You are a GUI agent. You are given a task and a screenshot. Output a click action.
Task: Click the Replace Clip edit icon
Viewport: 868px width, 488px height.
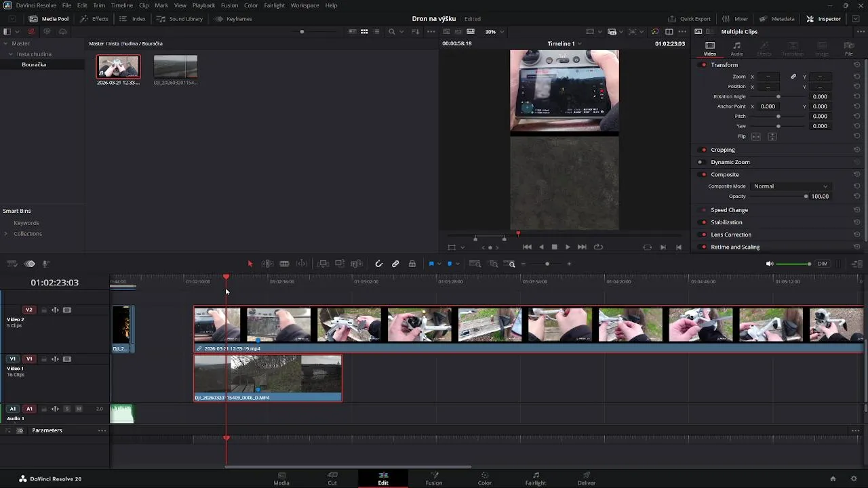tap(356, 264)
